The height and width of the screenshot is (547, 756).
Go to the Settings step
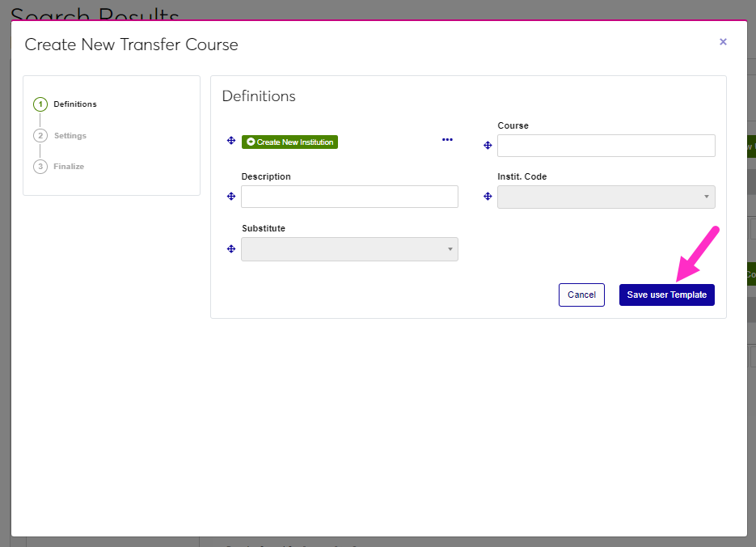(70, 136)
